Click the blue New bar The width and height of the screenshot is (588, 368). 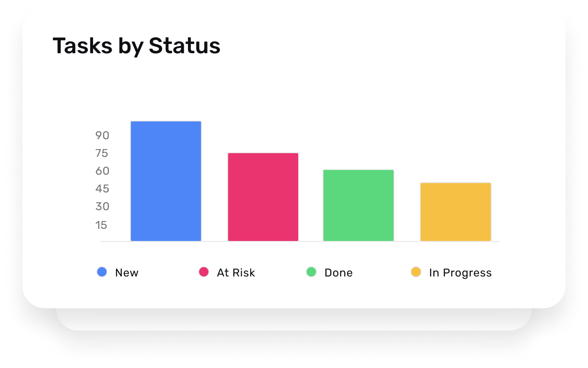click(x=166, y=181)
